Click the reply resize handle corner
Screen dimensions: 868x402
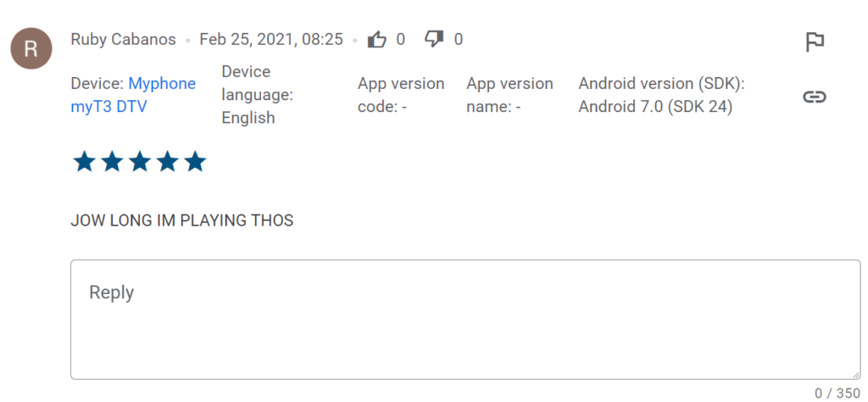pyautogui.click(x=856, y=374)
